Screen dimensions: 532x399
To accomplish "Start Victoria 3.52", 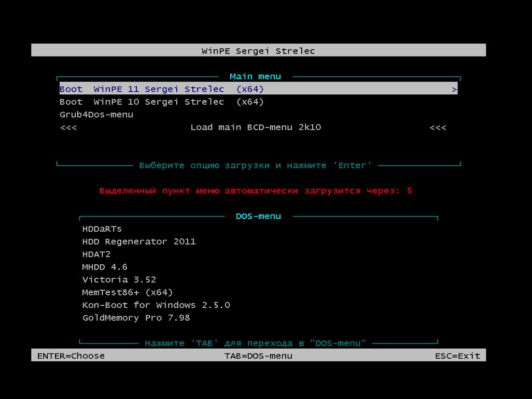I will click(119, 280).
